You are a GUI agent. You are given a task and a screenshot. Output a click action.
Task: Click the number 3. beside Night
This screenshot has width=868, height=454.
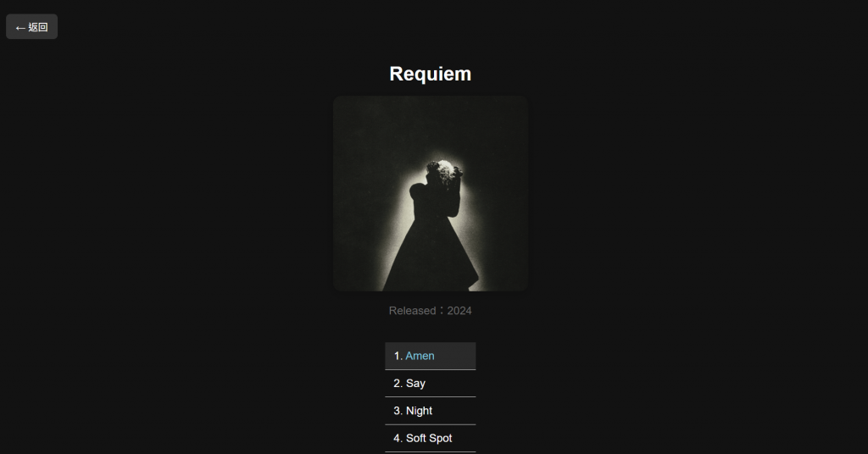pos(398,411)
